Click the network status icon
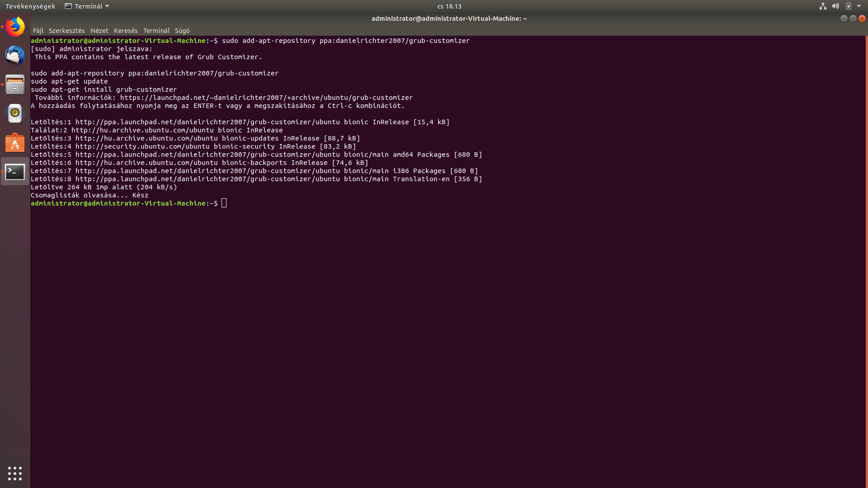The height and width of the screenshot is (488, 868). (x=823, y=6)
